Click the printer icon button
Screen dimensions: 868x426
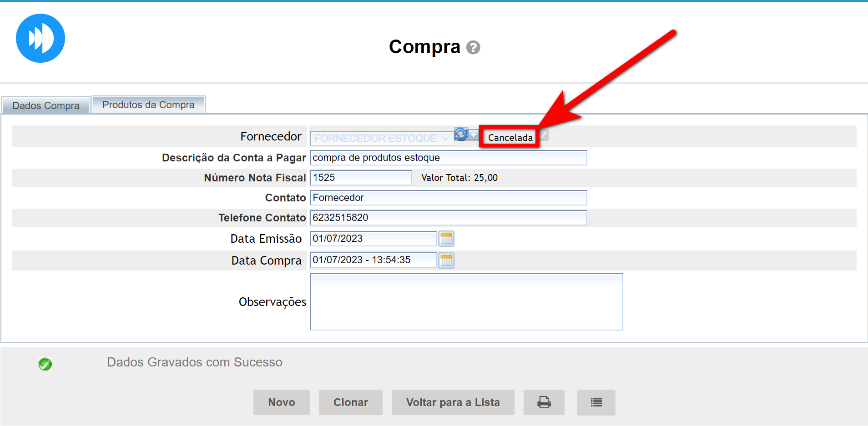tap(544, 402)
